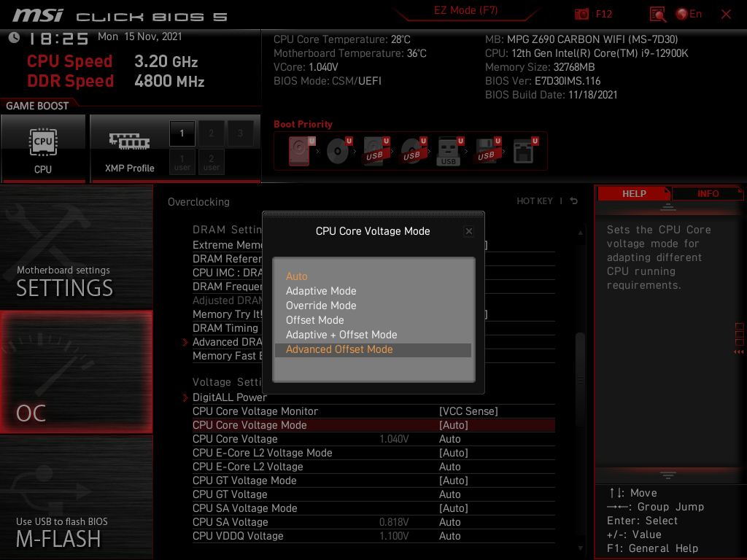Click the system clock icon

[x=14, y=38]
